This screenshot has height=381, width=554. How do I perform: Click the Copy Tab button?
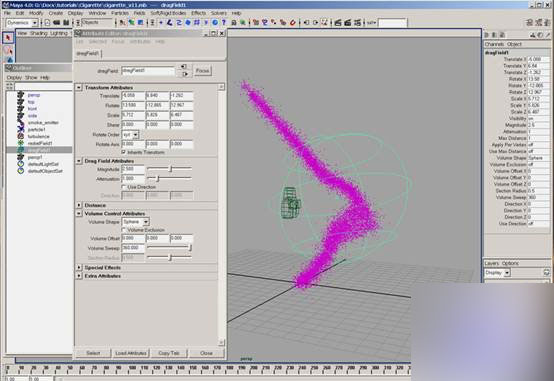point(169,353)
